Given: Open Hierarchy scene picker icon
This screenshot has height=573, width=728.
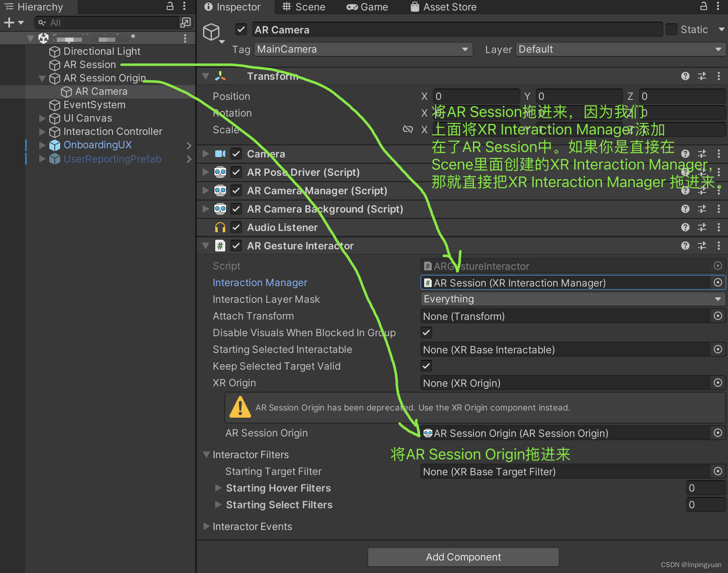Looking at the screenshot, I should point(186,23).
